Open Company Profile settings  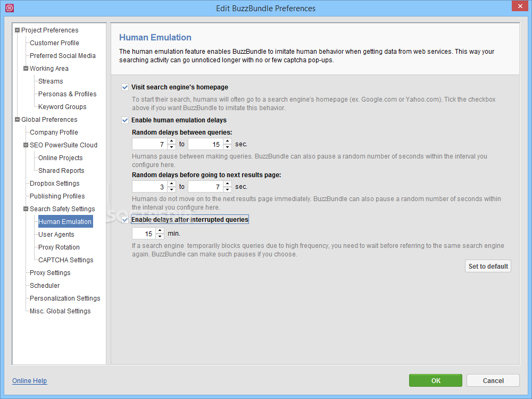(54, 132)
